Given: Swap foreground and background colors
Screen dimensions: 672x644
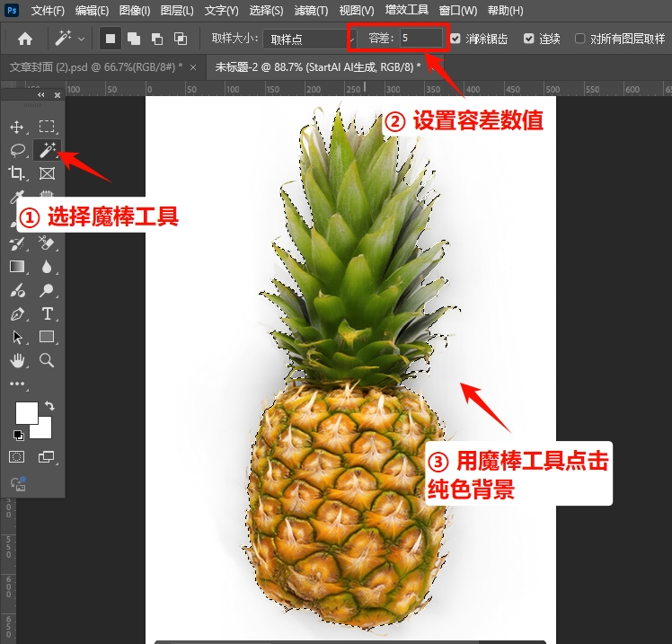Looking at the screenshot, I should (49, 405).
